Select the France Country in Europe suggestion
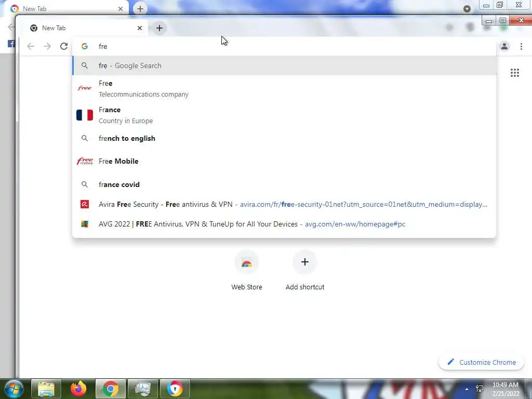Screen dimensions: 532x399 284,115
